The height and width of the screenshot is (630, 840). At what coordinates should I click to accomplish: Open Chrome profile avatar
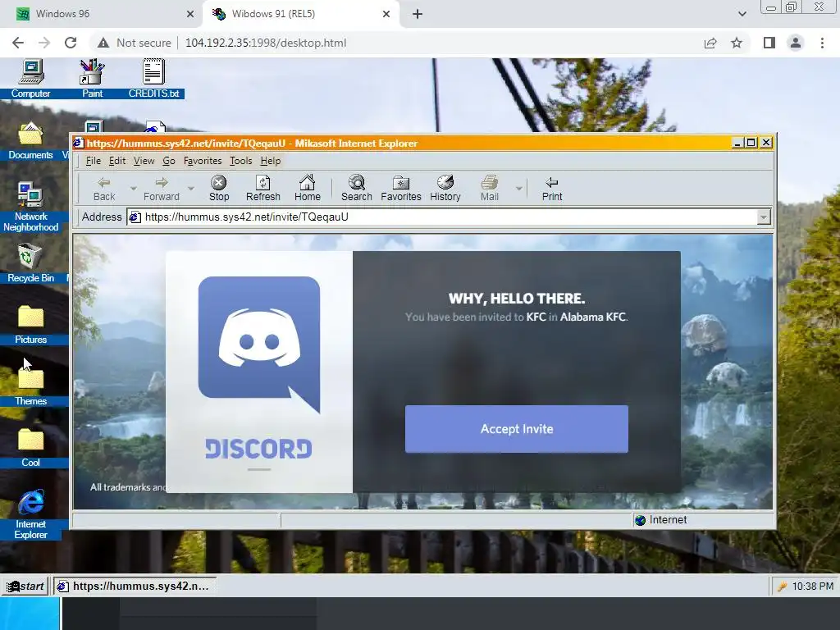tap(796, 43)
